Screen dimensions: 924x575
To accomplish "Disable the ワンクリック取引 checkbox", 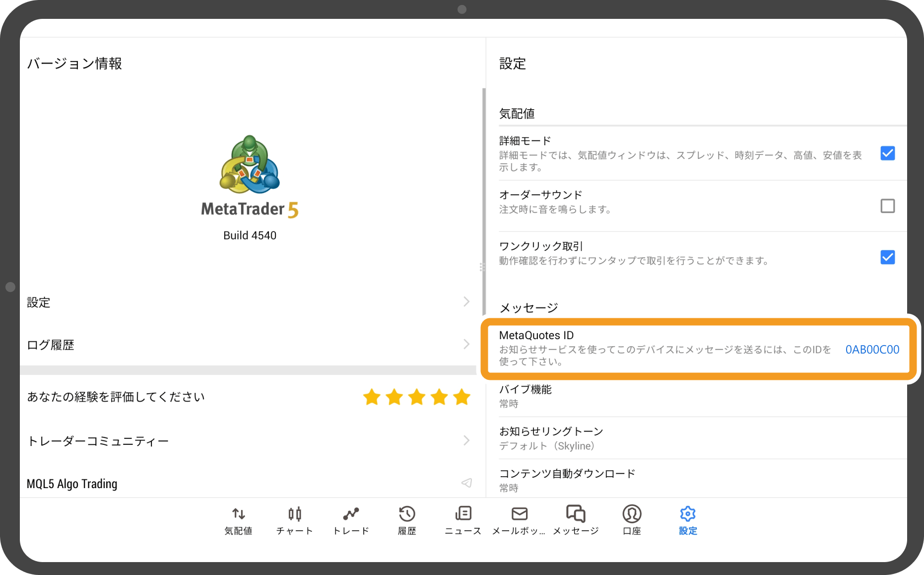I will (888, 257).
